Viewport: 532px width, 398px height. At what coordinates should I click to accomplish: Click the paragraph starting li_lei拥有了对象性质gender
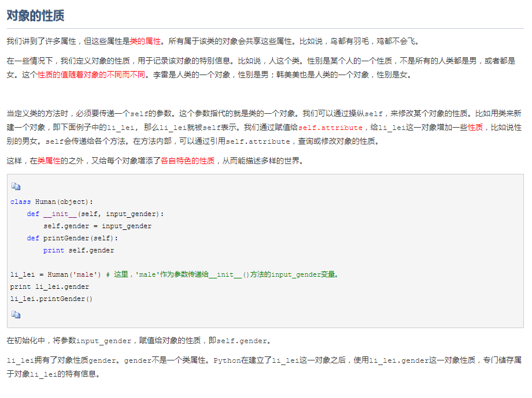coord(264,367)
